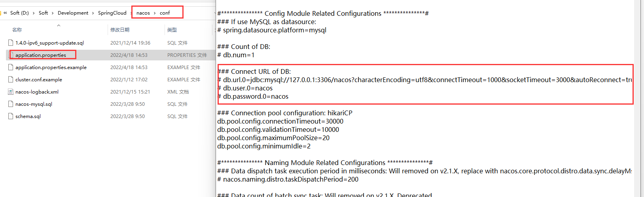This screenshot has width=644, height=197.
Task: Click the application.properties file icon
Action: (11, 55)
